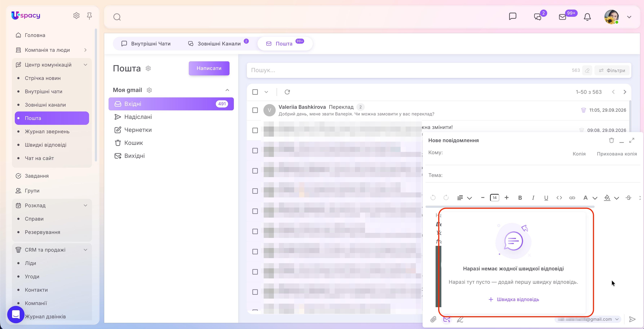Click the Написати compose button
This screenshot has height=329, width=644.
[209, 68]
